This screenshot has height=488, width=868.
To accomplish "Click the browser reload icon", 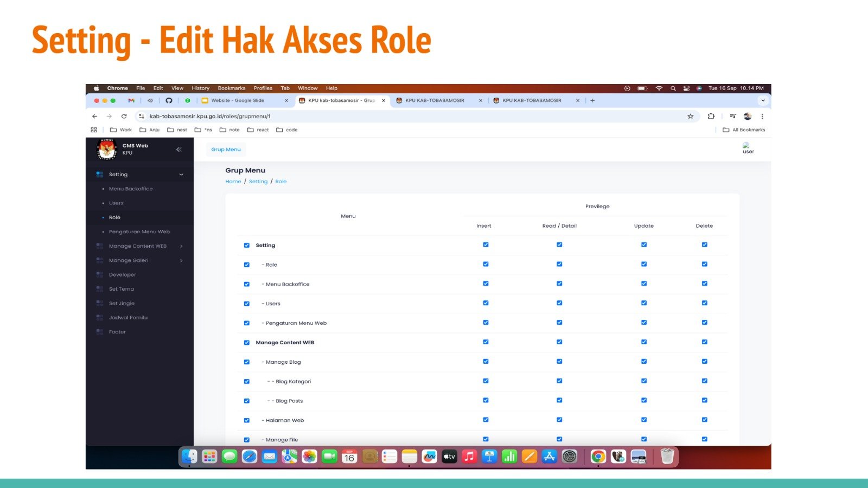I will [124, 116].
